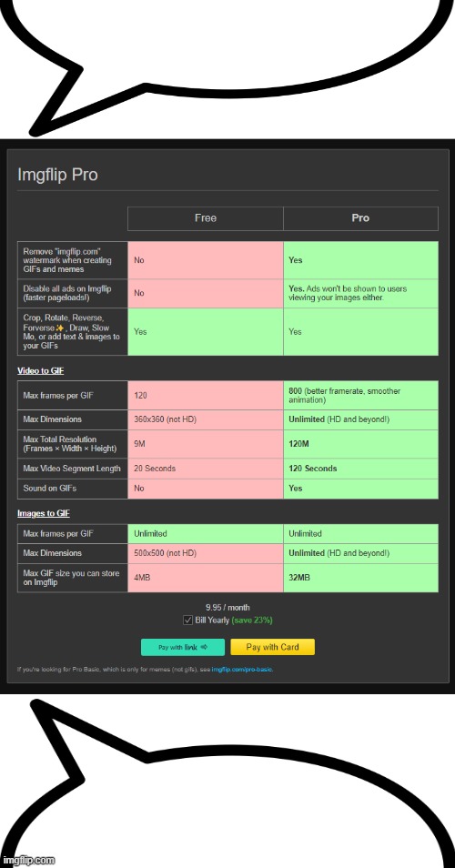
Task: Click the Images to GIF section heading
Action: click(44, 514)
